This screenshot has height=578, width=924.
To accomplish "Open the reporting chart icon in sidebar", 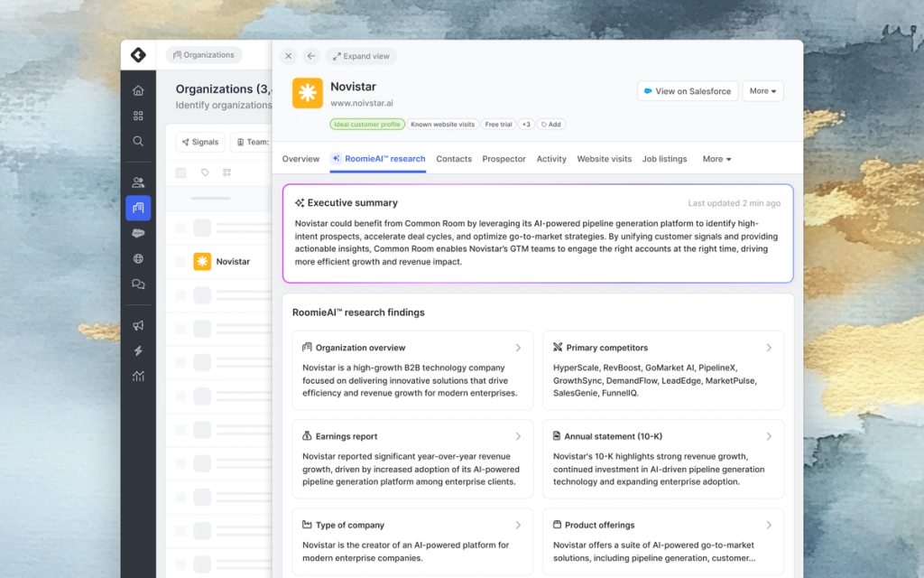I will (x=138, y=377).
